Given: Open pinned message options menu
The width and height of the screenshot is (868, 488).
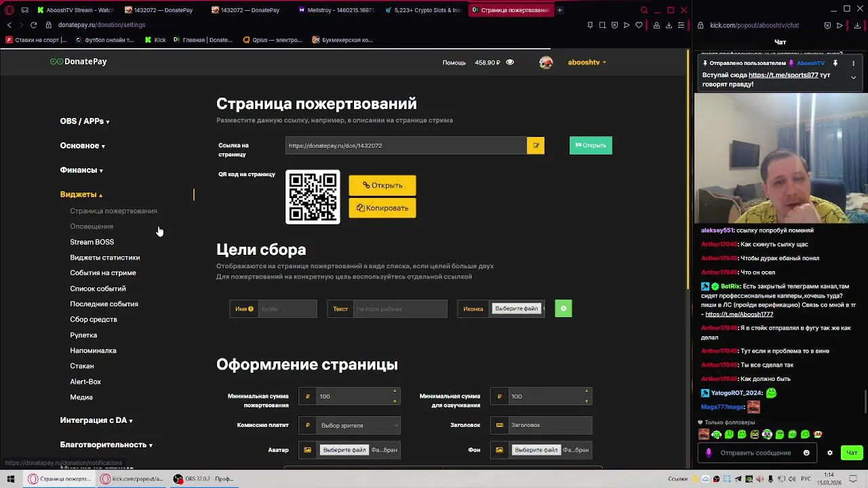Looking at the screenshot, I should tap(854, 63).
